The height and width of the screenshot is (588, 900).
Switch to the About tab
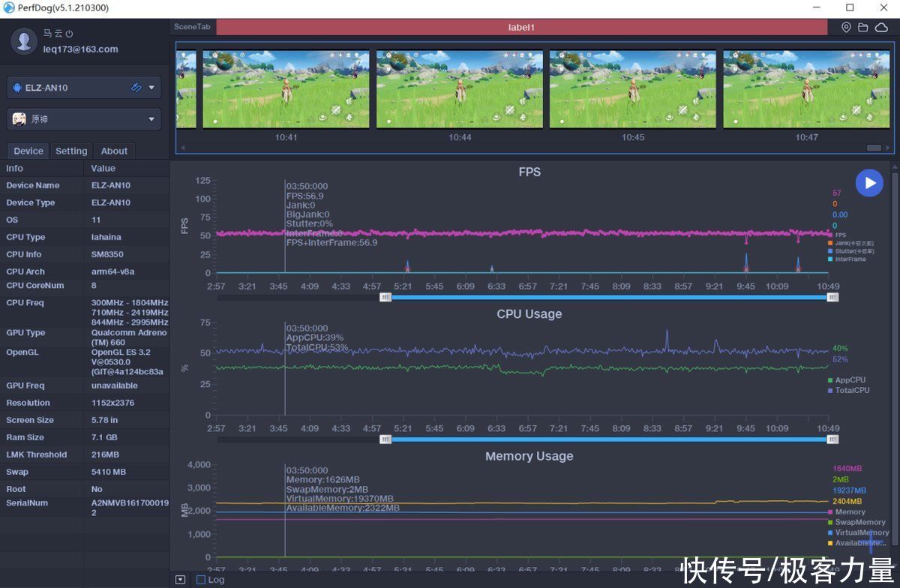tap(114, 151)
